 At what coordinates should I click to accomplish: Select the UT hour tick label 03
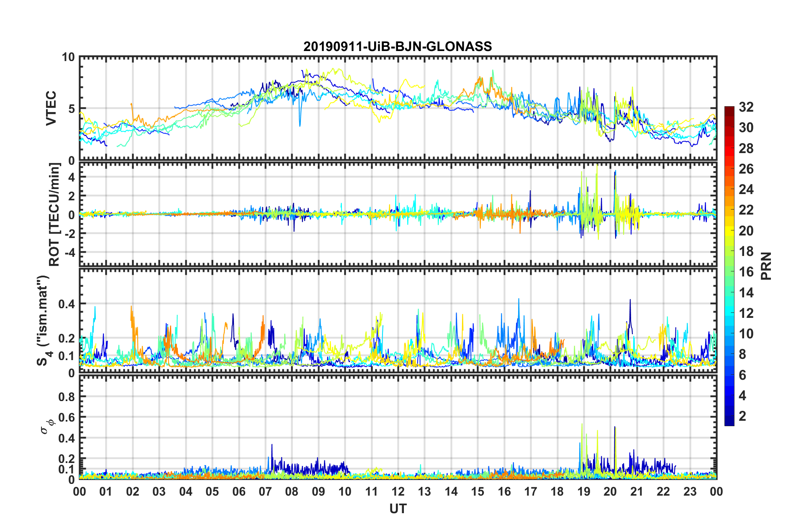(x=159, y=491)
